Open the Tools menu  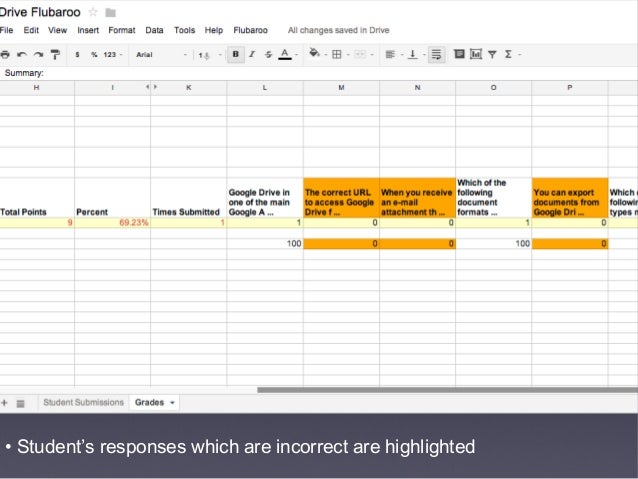click(x=184, y=30)
